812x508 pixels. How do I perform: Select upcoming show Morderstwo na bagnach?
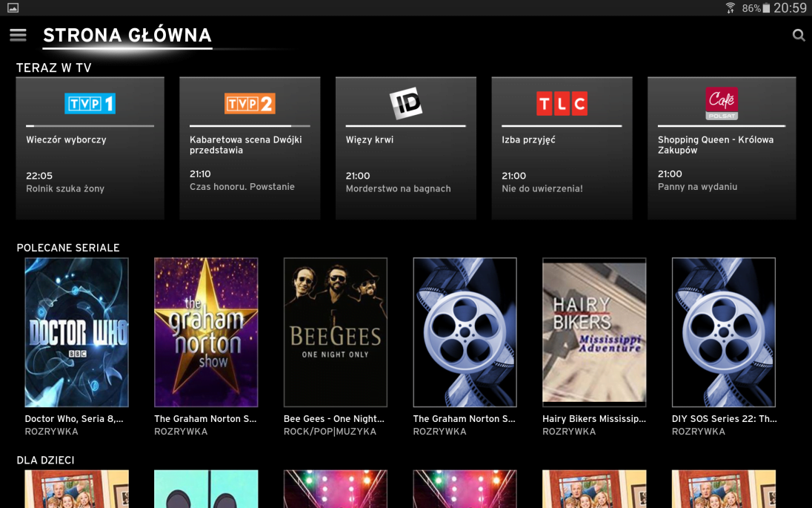399,188
